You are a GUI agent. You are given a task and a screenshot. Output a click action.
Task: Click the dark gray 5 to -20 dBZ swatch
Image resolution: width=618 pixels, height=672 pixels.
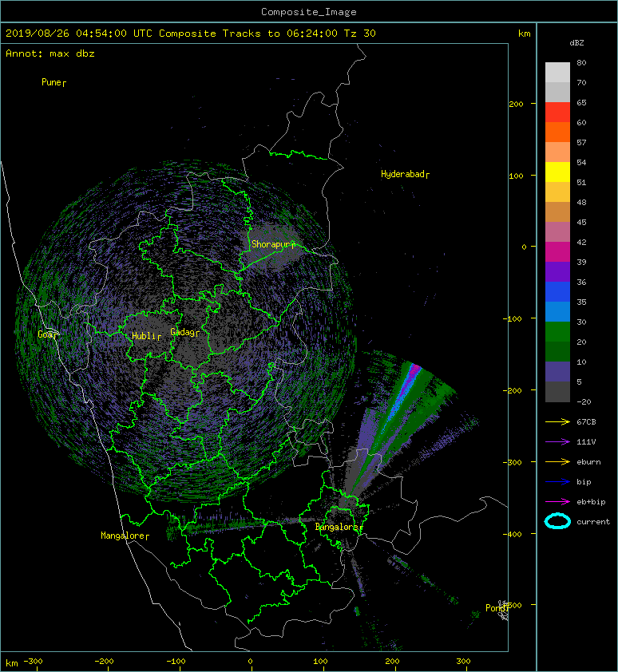[557, 392]
